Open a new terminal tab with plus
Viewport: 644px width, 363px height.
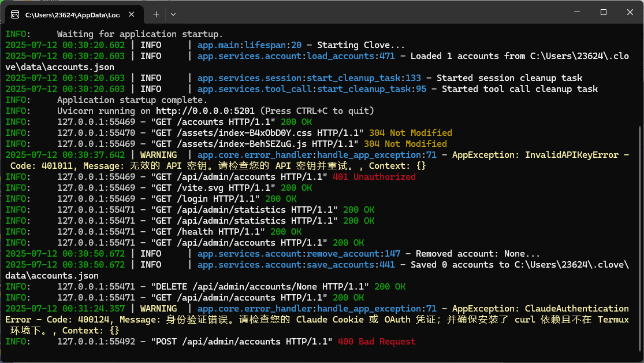point(156,13)
